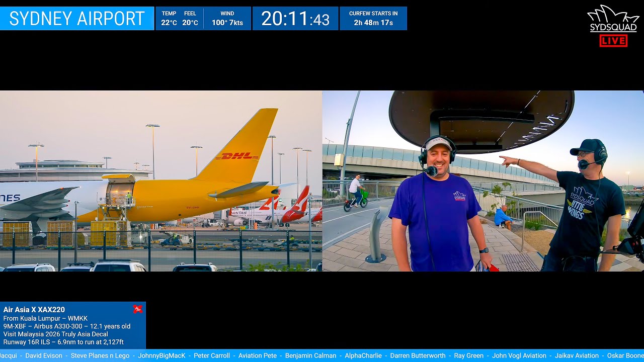This screenshot has width=644, height=362.
Task: Click JohnnyBigMacK in the ticker
Action: click(162, 355)
